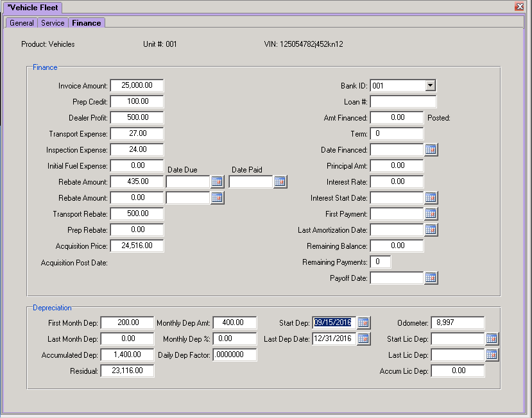Click the Monthly Dep % field
Screen dimensions: 532x418
[x=235, y=339]
